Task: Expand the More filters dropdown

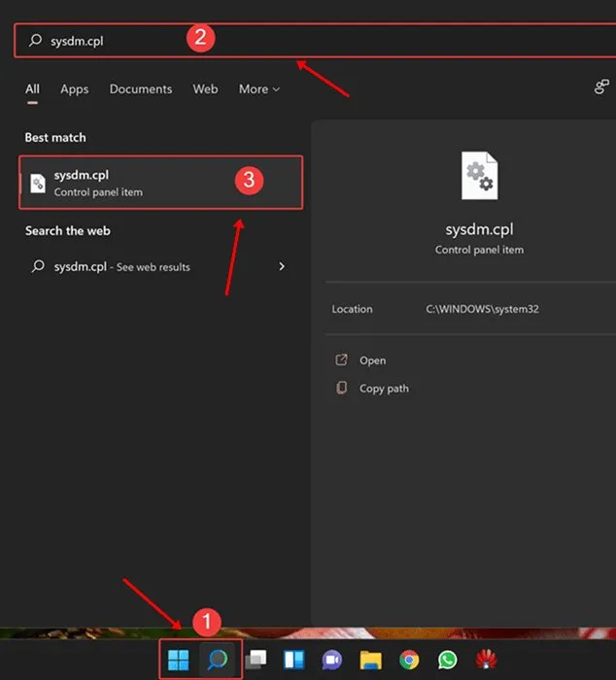Action: coord(258,89)
